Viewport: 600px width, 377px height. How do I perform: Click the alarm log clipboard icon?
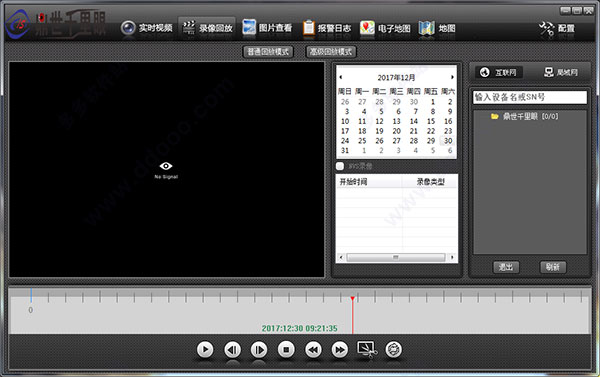pyautogui.click(x=309, y=28)
